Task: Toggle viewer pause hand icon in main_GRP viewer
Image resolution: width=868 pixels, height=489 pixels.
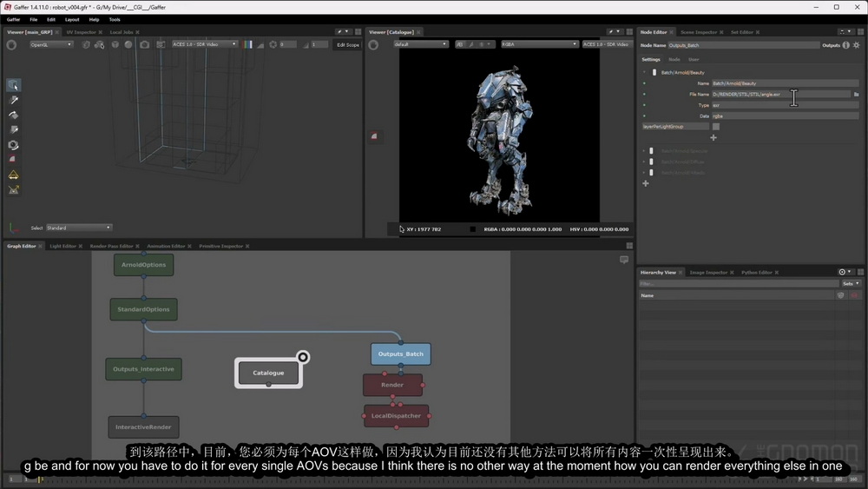Action: [11, 45]
